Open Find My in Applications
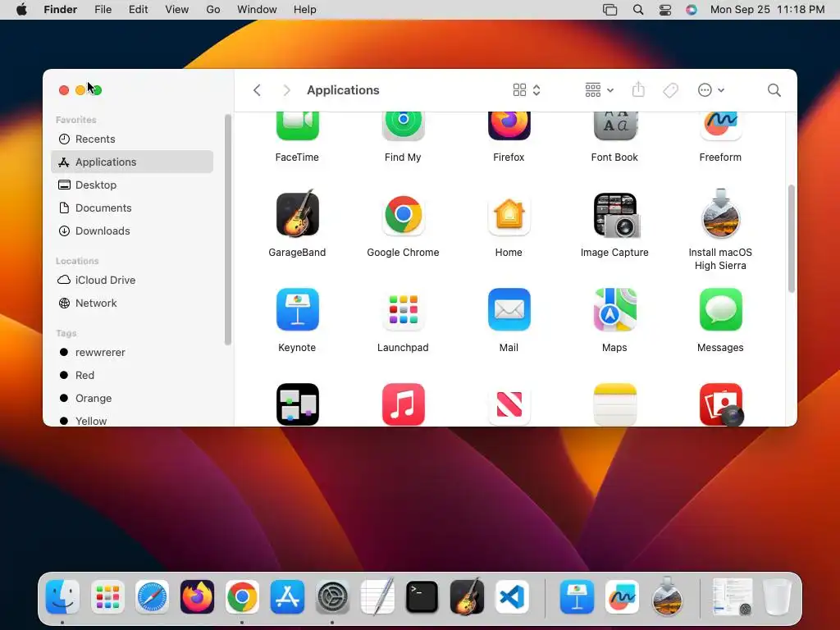This screenshot has width=840, height=630. tap(403, 126)
